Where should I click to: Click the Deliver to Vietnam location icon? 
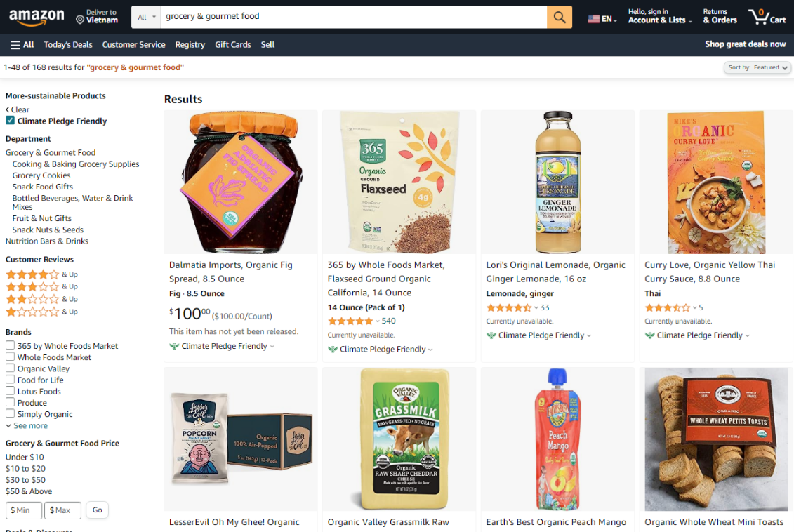coord(80,20)
